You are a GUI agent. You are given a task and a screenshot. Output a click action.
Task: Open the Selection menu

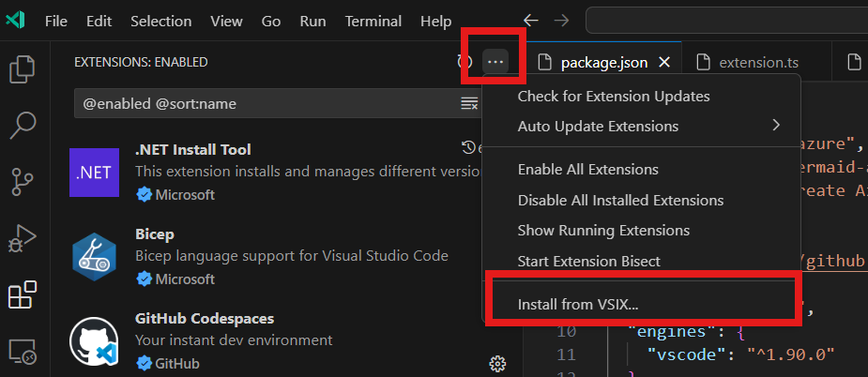pyautogui.click(x=161, y=22)
